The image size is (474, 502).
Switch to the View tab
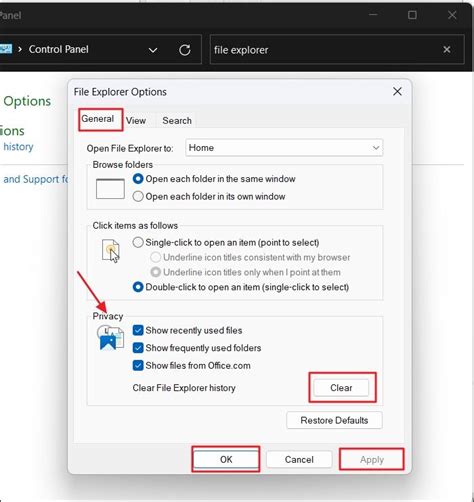[136, 121]
